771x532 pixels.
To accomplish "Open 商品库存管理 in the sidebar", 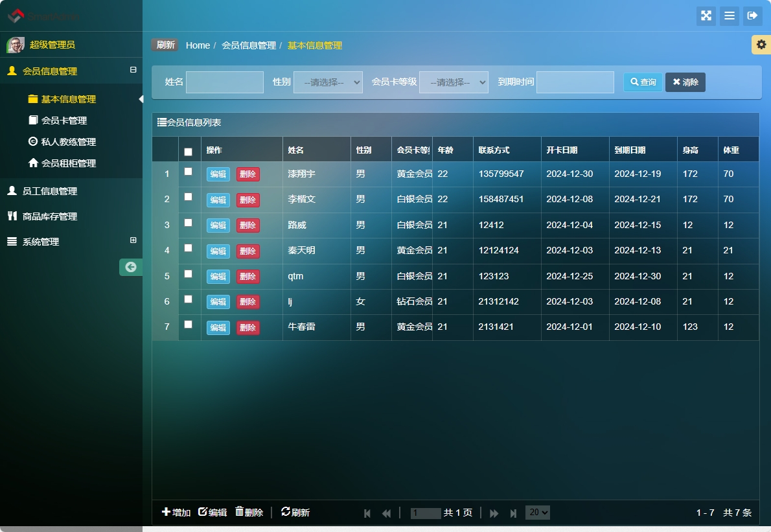I will click(x=50, y=216).
